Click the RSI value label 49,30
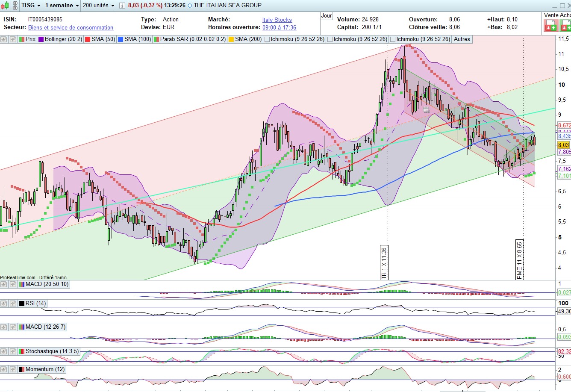 pos(564,311)
